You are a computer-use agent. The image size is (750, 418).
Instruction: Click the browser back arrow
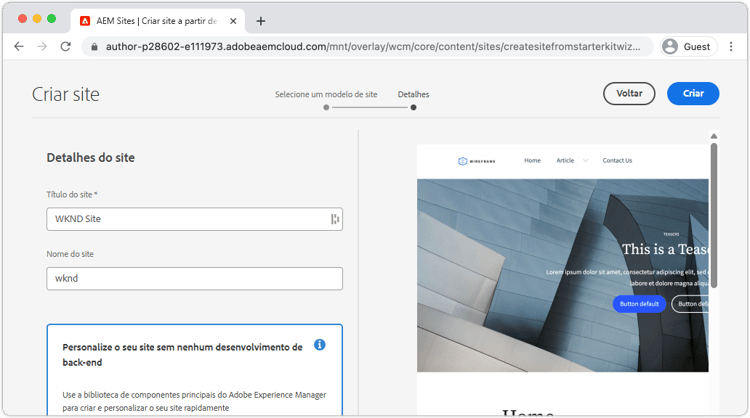[19, 46]
